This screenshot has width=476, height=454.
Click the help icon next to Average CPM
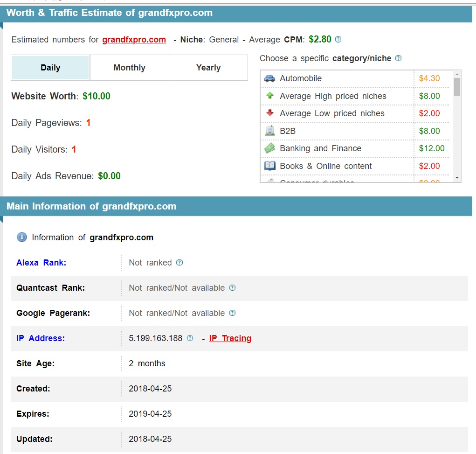coord(338,39)
